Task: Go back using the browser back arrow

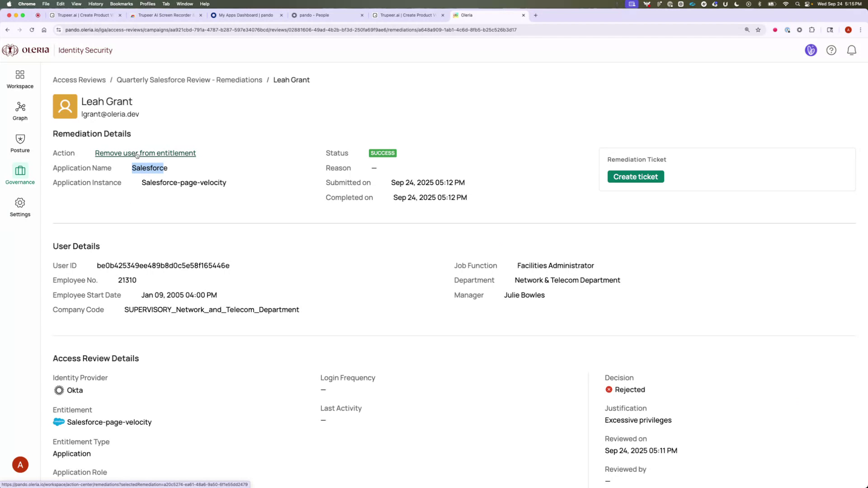Action: [x=8, y=30]
